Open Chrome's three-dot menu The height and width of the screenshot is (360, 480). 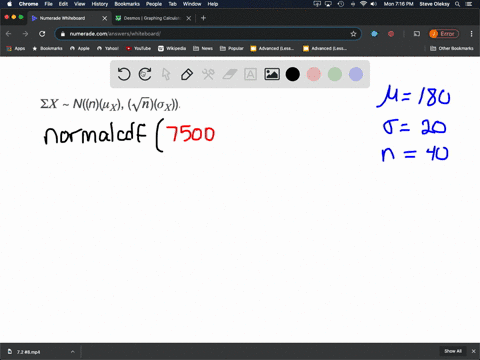point(471,34)
